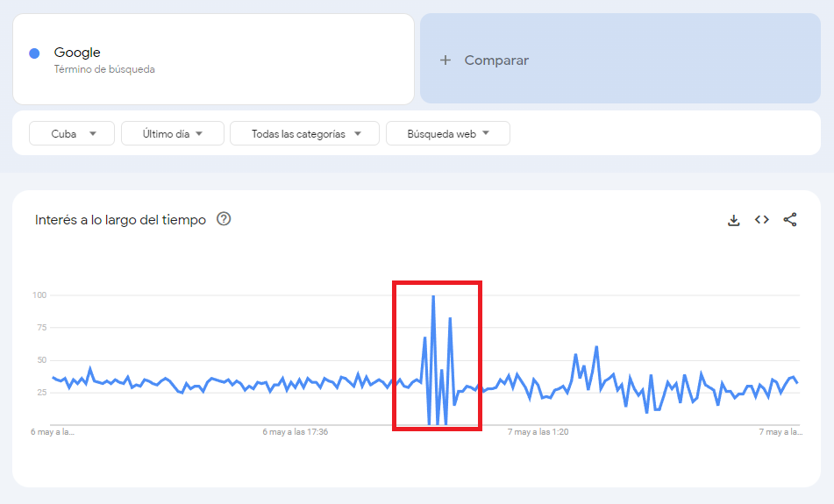This screenshot has width=834, height=504.
Task: Share the interest over time chart
Action: 790,220
